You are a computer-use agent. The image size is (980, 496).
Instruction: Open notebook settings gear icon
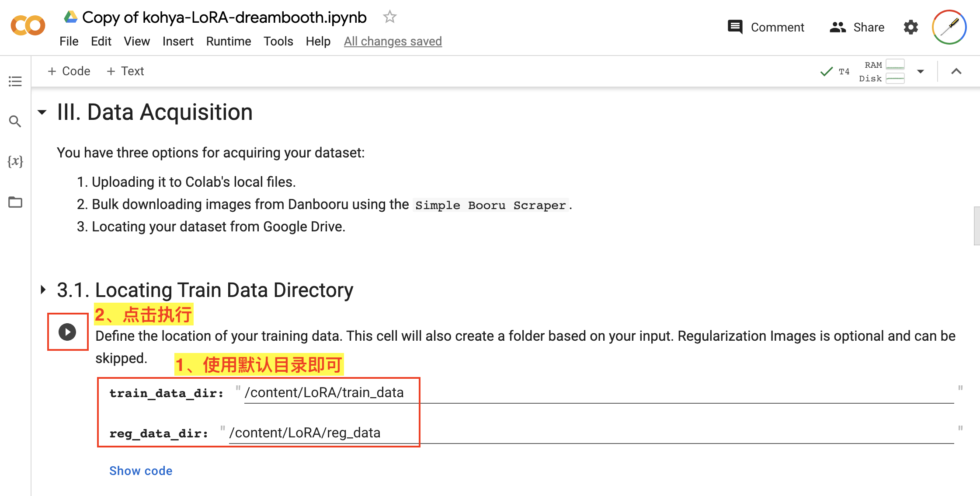(911, 27)
